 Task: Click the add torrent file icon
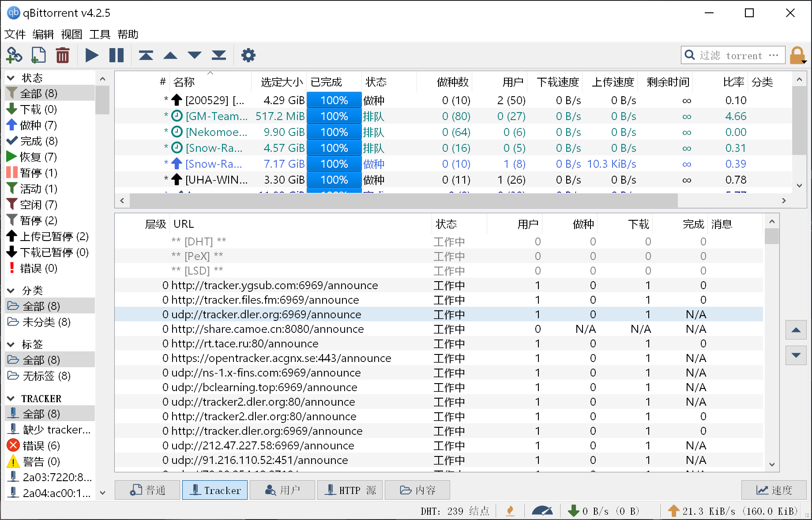tap(38, 55)
